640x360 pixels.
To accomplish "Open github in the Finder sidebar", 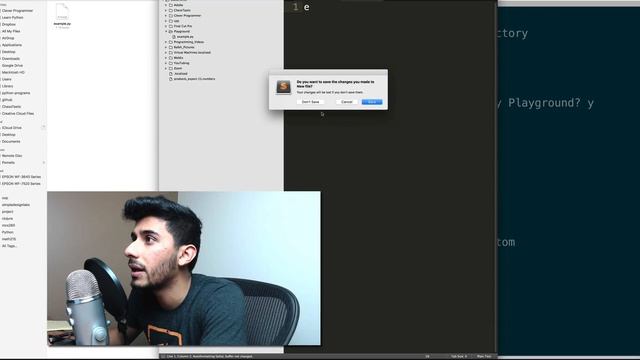I will [x=7, y=100].
